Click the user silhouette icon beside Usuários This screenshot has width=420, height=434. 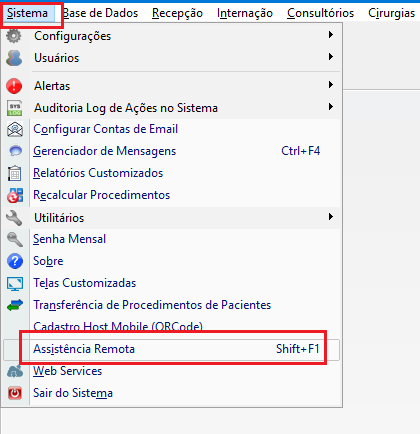(14, 58)
